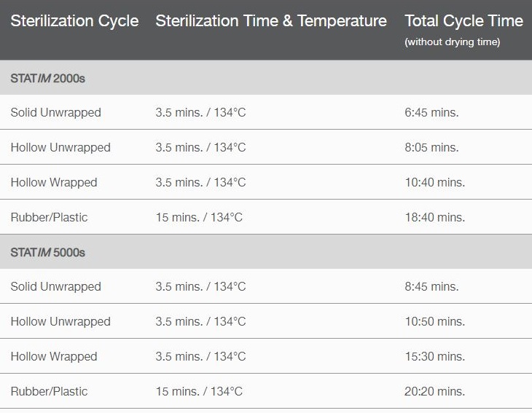Click the 8:45 mins. cycle time
The image size is (532, 413).
coord(431,286)
